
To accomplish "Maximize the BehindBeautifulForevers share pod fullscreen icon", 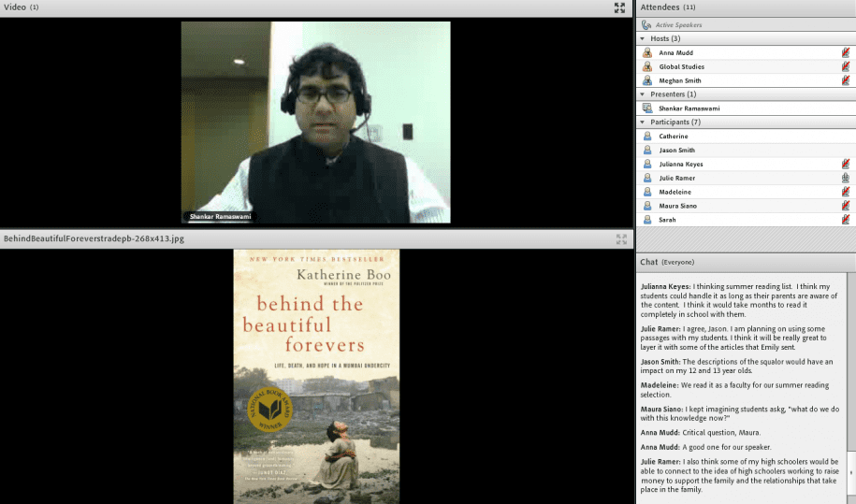I will pos(621,239).
